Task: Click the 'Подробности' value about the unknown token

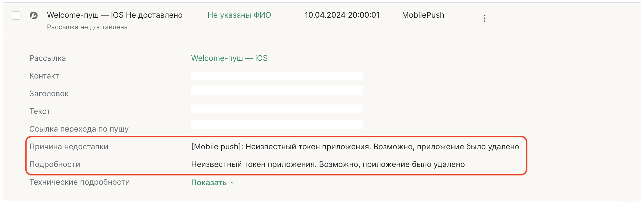Action: (328, 164)
